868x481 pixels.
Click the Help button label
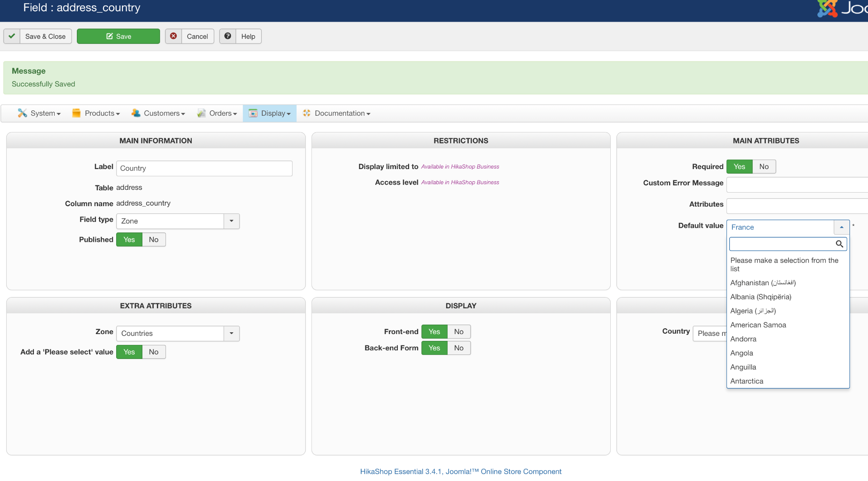pyautogui.click(x=248, y=37)
